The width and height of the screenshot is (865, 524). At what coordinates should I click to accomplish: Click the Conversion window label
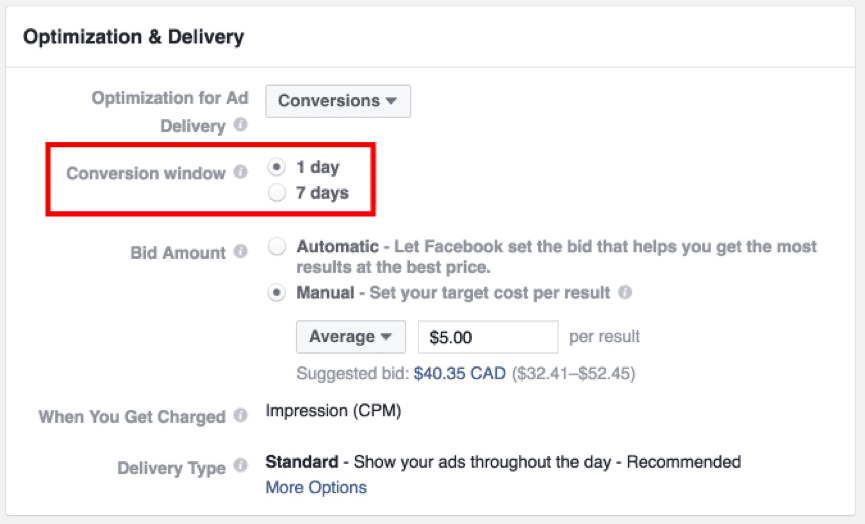tap(146, 173)
